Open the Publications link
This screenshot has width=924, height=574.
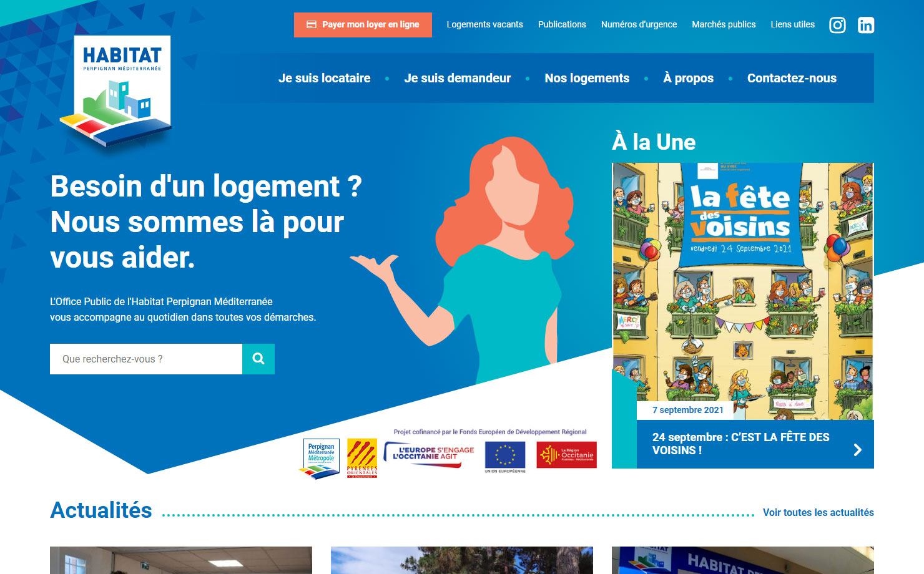562,25
